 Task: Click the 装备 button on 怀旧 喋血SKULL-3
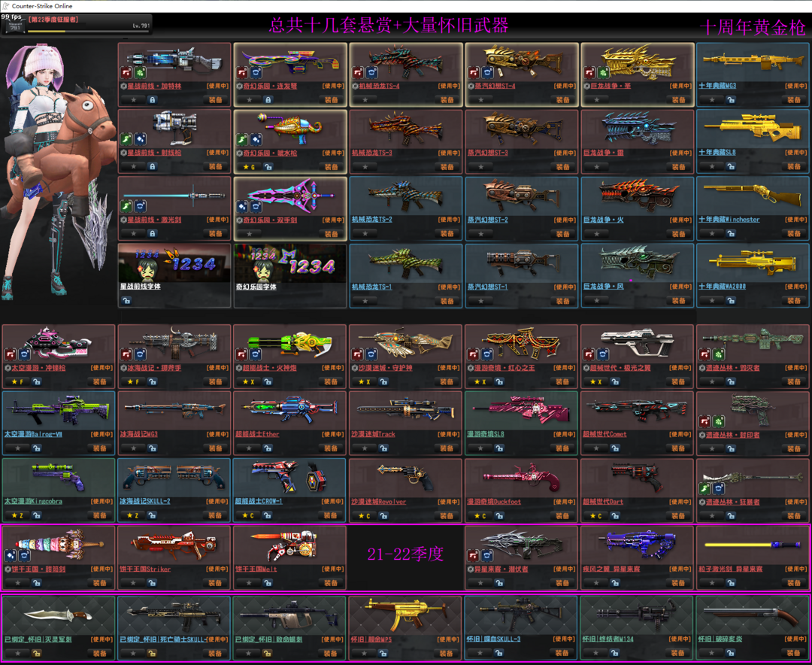click(x=563, y=653)
